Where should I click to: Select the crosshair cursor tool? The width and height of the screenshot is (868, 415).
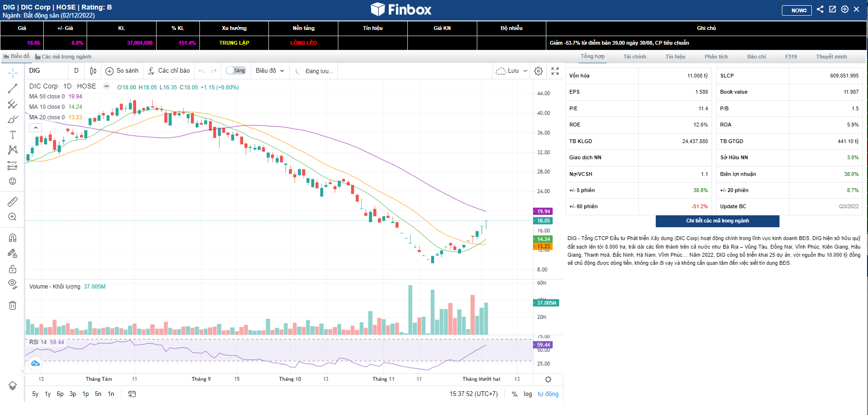[13, 72]
